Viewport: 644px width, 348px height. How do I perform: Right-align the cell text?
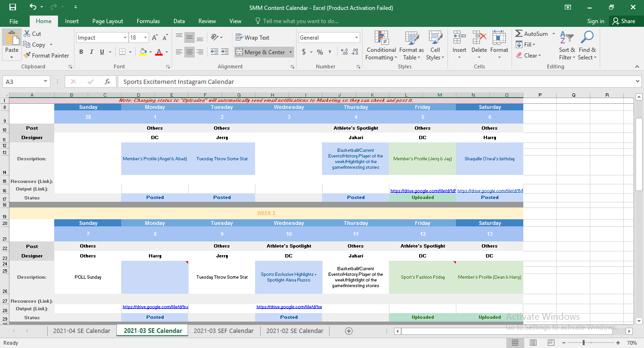coord(200,52)
